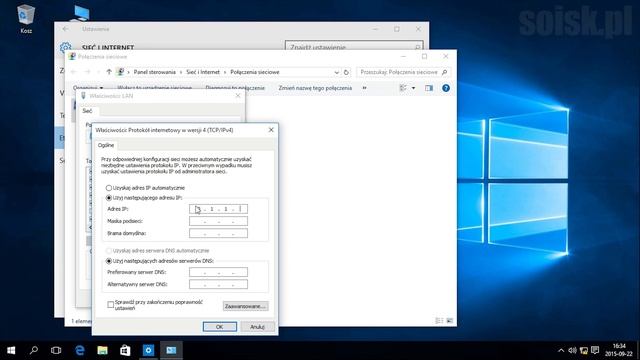Open Zaawansowane advanced settings
This screenshot has height=360, width=640.
coord(246,306)
